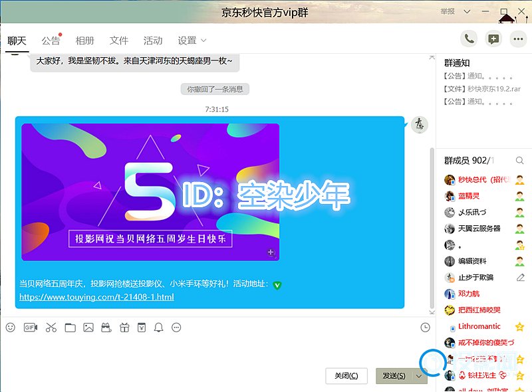Search group members with magnifier
The image size is (532, 392).
(x=519, y=160)
